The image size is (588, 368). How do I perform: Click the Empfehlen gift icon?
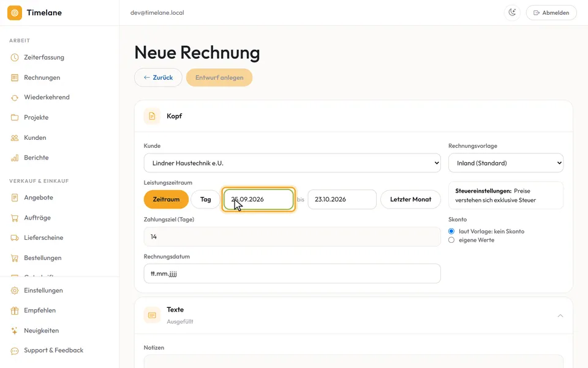pos(15,310)
